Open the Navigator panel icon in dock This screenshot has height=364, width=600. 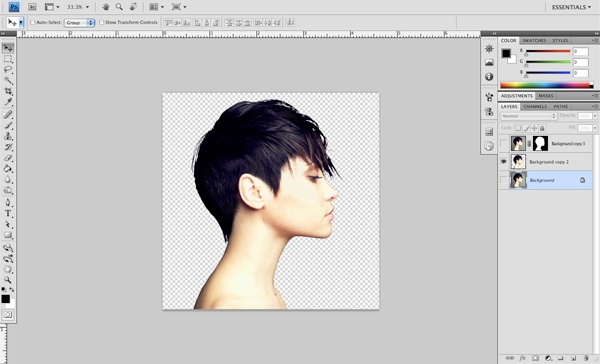coord(489,49)
